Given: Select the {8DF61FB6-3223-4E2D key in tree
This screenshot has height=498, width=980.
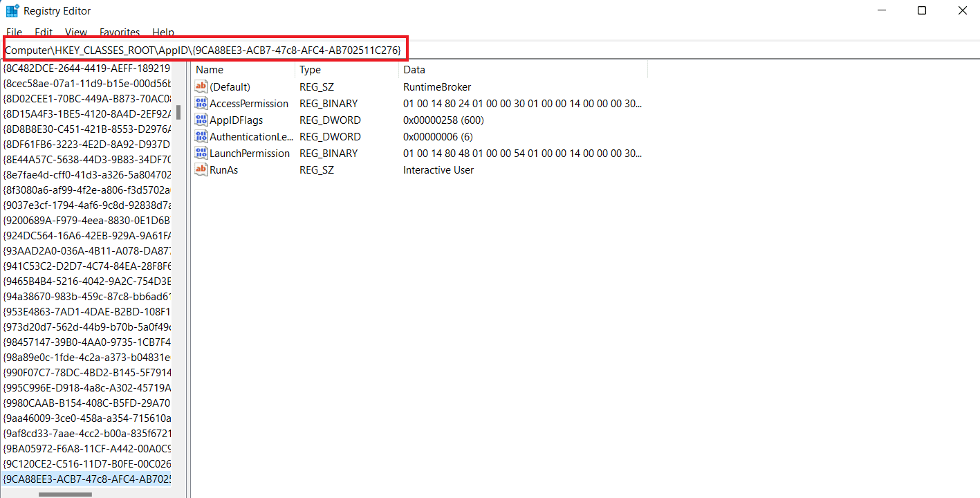Looking at the screenshot, I should click(86, 144).
